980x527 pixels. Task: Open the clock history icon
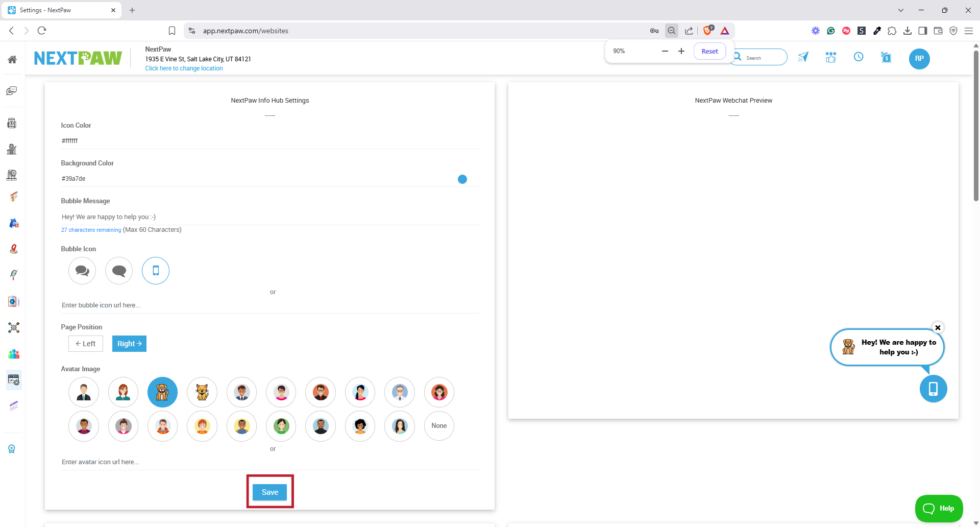[859, 57]
